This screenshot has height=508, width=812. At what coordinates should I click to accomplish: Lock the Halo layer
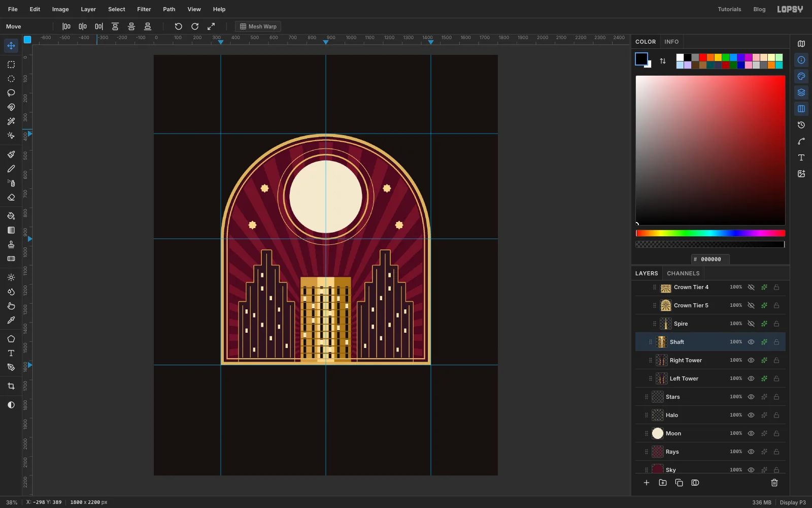click(x=776, y=415)
